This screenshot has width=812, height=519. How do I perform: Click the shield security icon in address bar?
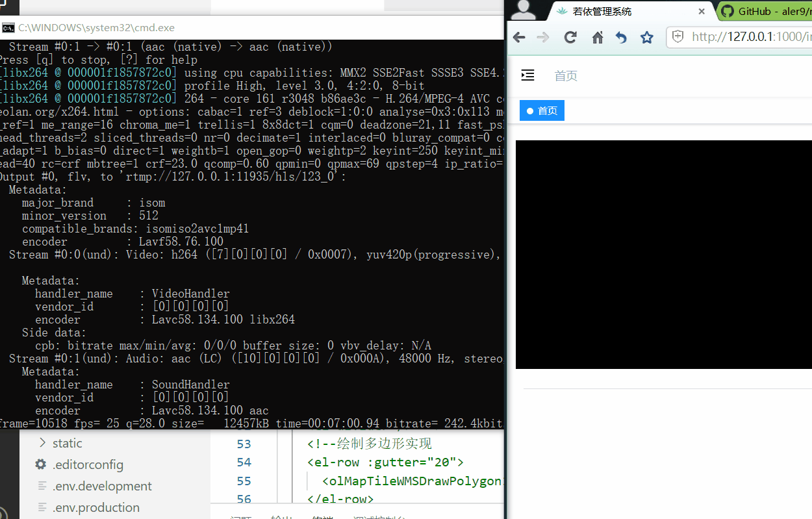(x=678, y=37)
